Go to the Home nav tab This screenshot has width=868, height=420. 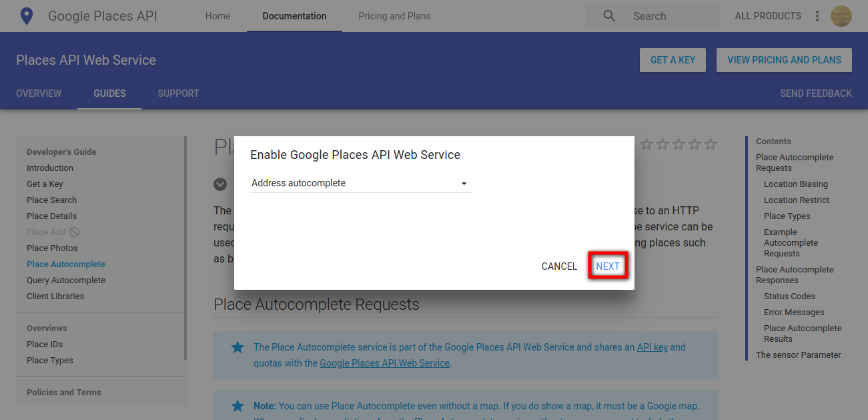pyautogui.click(x=218, y=16)
